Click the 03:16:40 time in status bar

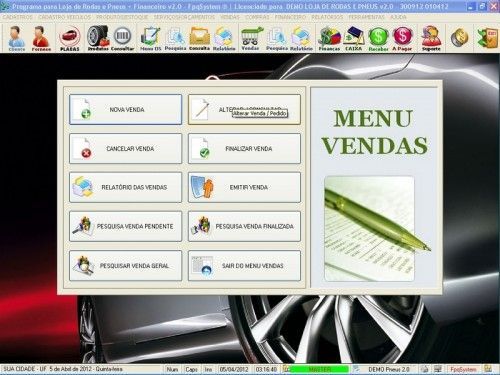(x=266, y=369)
